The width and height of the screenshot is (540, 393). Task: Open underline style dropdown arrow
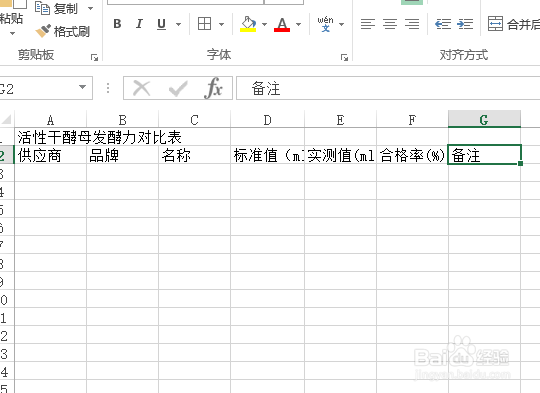(x=178, y=24)
